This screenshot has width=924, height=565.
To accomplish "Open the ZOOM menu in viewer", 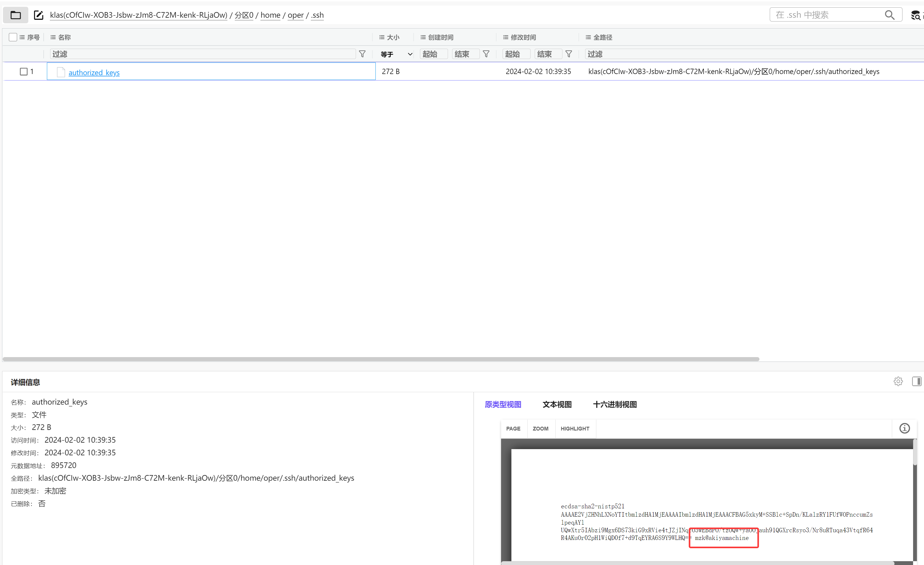I will 540,428.
